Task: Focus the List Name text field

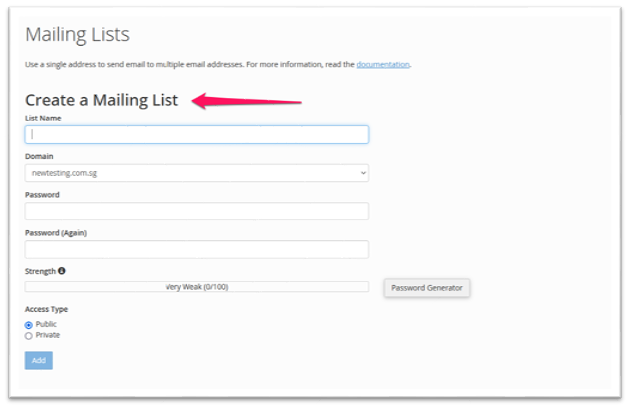Action: pos(197,134)
